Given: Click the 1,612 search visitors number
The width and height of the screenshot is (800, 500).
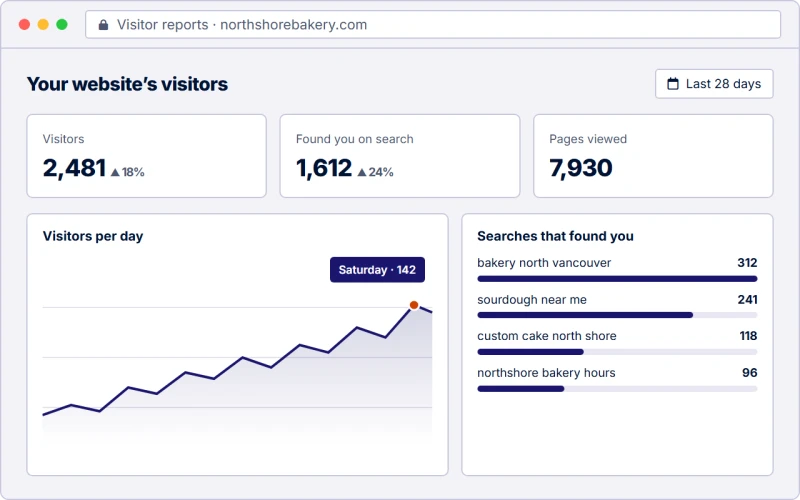Looking at the screenshot, I should [323, 168].
